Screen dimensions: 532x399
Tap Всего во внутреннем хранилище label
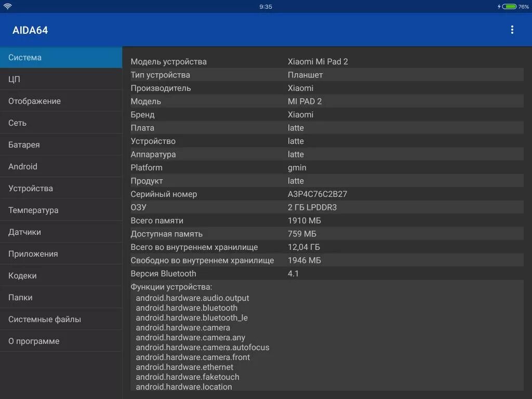pyautogui.click(x=194, y=247)
